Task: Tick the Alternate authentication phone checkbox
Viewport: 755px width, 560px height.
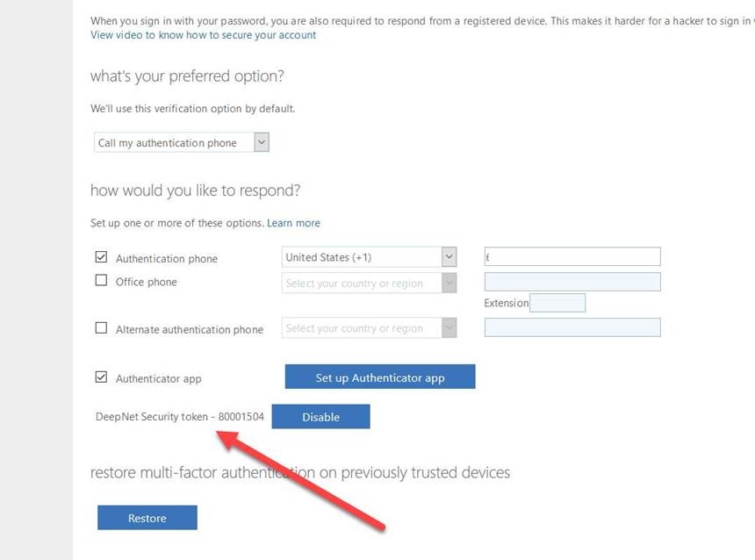Action: tap(101, 328)
